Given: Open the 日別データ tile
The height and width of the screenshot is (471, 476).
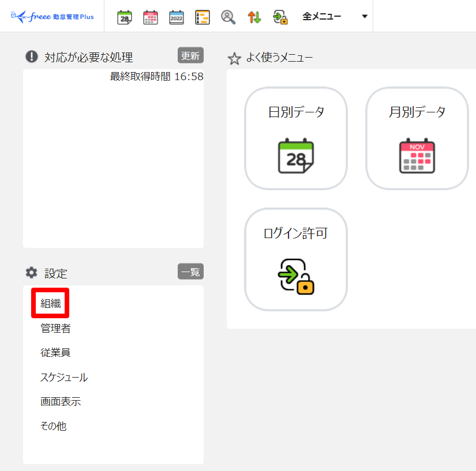Looking at the screenshot, I should [x=296, y=138].
